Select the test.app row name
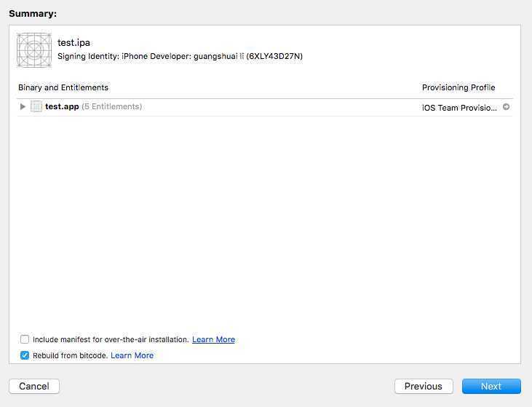 point(62,106)
